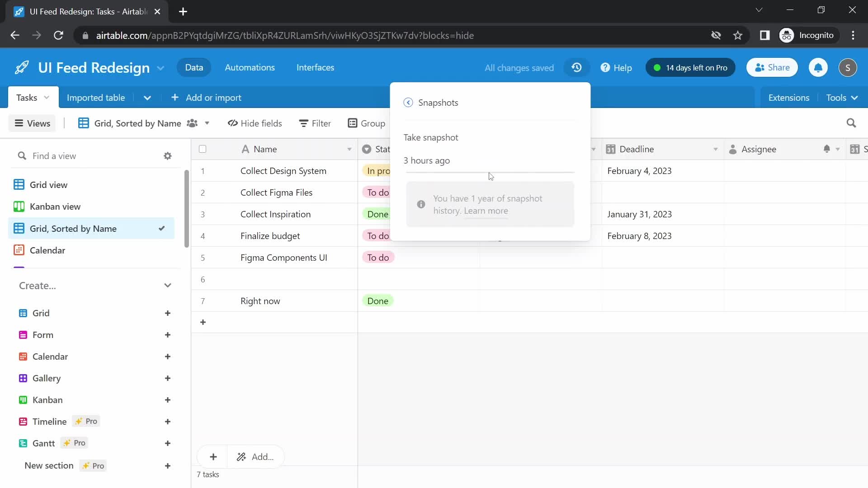The width and height of the screenshot is (868, 488).
Task: Toggle the checkbox for row 2
Action: click(x=202, y=192)
